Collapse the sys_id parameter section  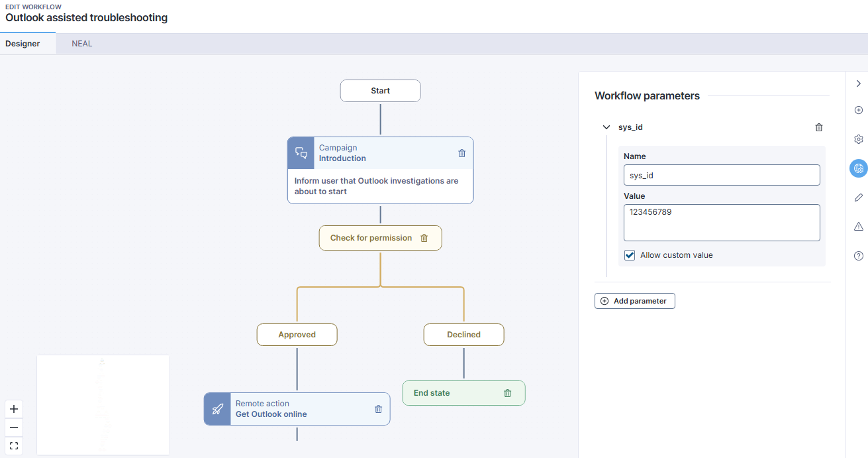[x=606, y=127]
